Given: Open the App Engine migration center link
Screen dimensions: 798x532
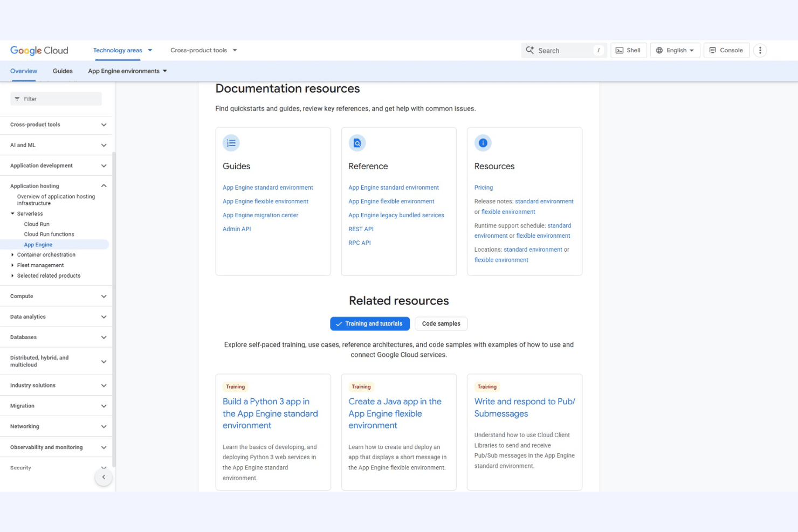Looking at the screenshot, I should (x=260, y=215).
